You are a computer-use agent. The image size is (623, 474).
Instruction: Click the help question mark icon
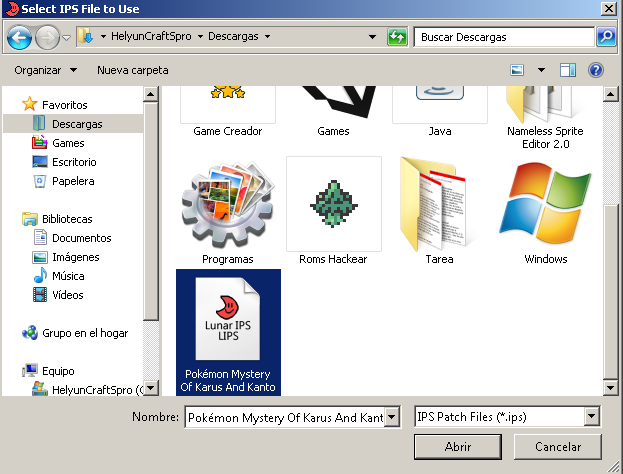tap(596, 70)
